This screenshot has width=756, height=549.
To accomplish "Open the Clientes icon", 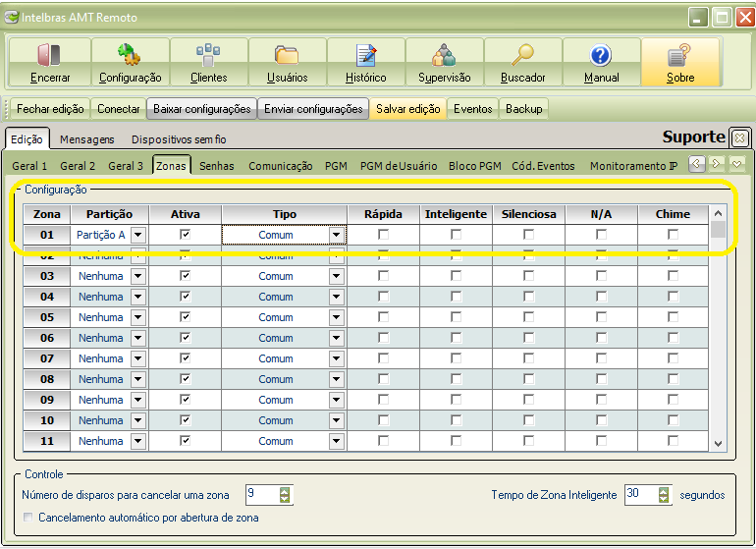I will (208, 62).
